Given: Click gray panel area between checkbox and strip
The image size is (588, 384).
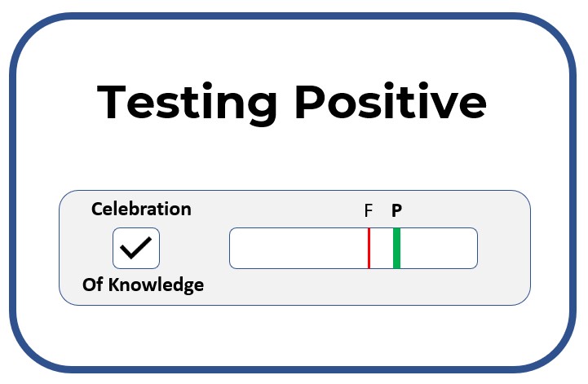Looking at the screenshot, I should (x=195, y=248).
